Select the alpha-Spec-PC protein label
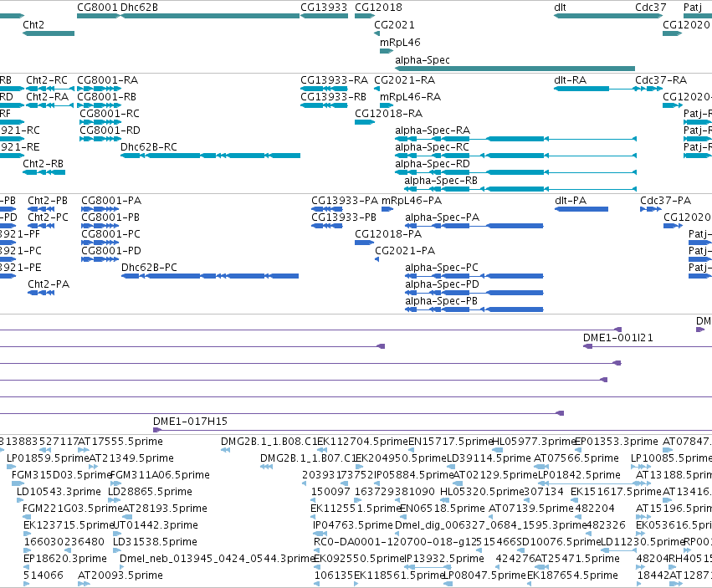The width and height of the screenshot is (712, 588). click(442, 268)
